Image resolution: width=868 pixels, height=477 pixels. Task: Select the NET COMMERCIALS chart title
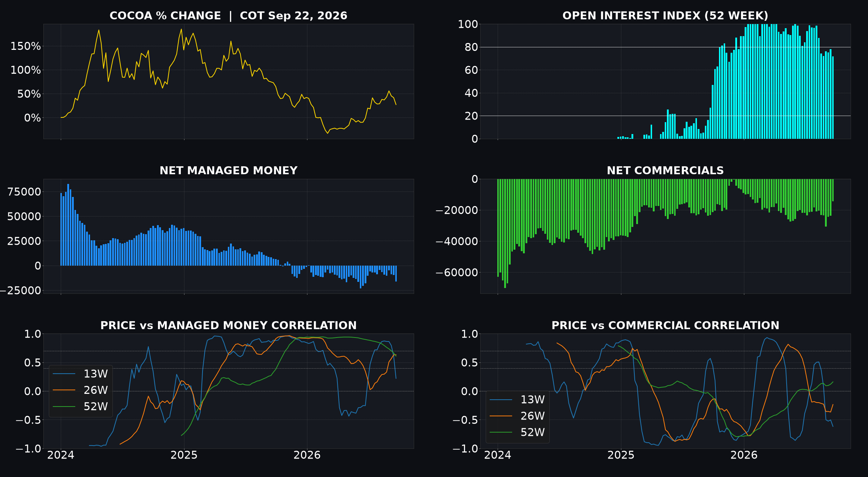coord(665,171)
